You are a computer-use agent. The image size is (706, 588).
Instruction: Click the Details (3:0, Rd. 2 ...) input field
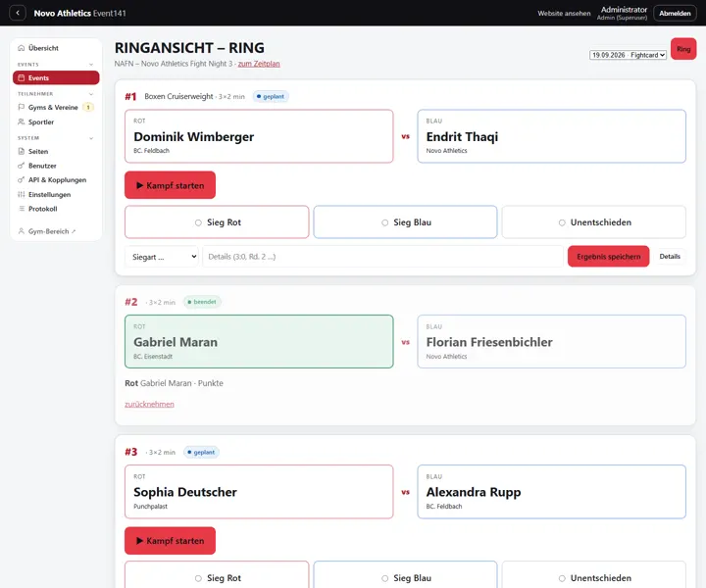[382, 257]
